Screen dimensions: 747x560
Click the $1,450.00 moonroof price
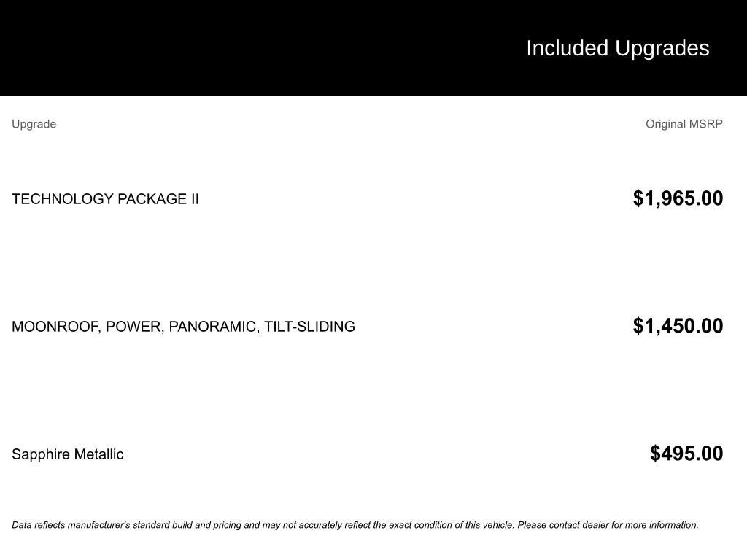tap(678, 326)
